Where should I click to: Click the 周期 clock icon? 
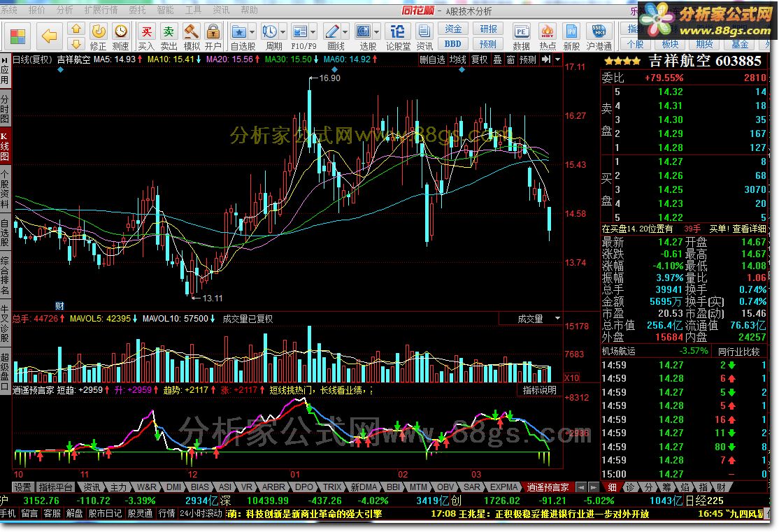pos(270,31)
